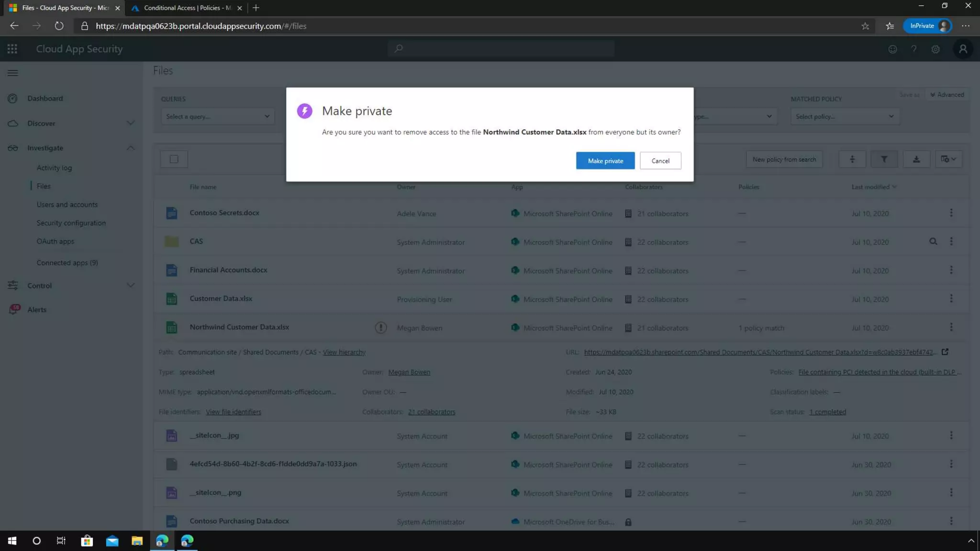Open more options for Contoso Secrets.docx
The width and height of the screenshot is (980, 551).
951,213
